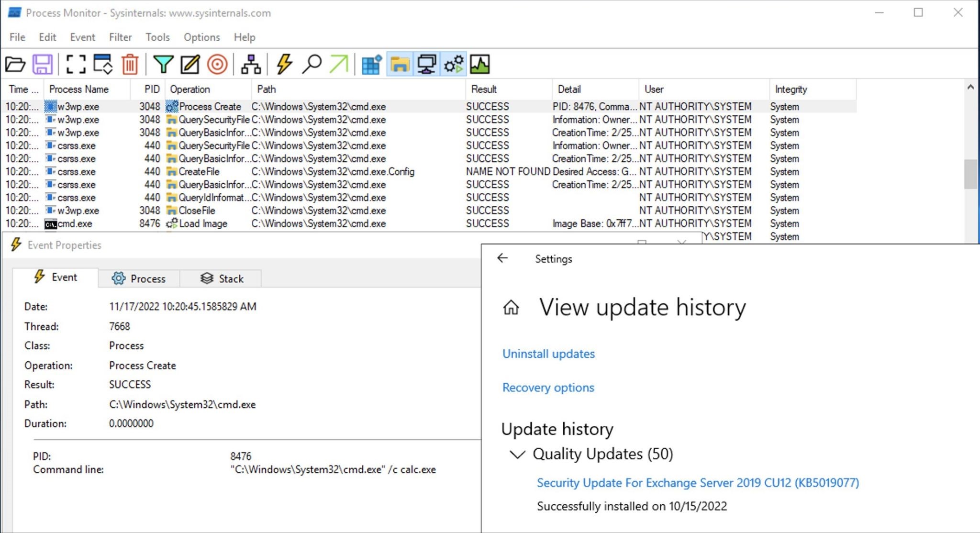980x533 pixels.
Task: Toggle the Show Network Activity icon
Action: [x=426, y=64]
